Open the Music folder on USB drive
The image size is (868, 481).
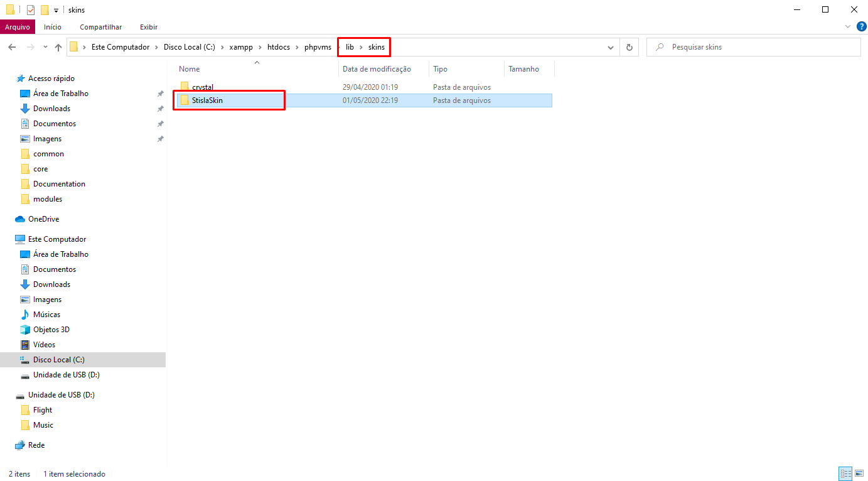click(x=43, y=425)
